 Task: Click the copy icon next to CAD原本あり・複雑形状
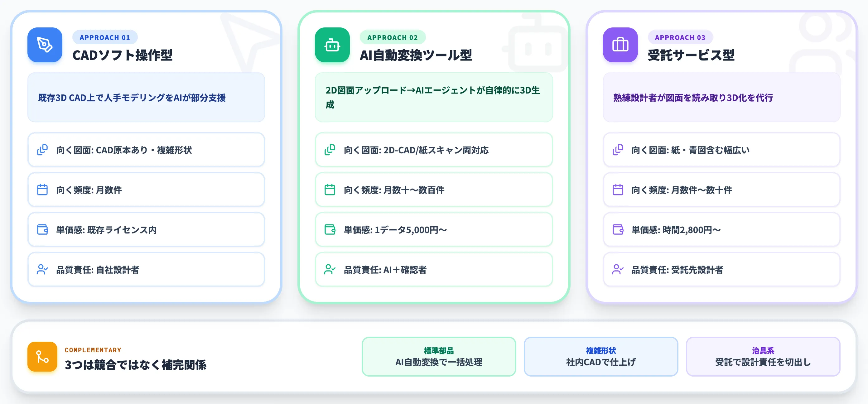(42, 150)
